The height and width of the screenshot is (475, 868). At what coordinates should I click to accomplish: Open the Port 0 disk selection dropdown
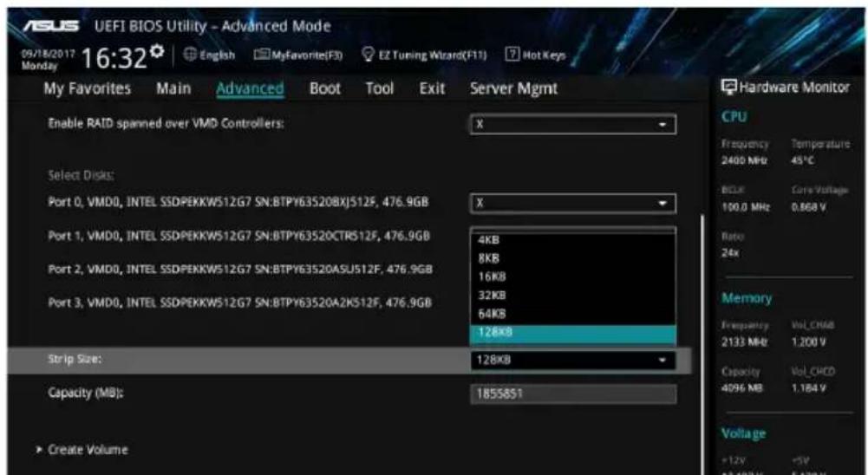pyautogui.click(x=573, y=203)
